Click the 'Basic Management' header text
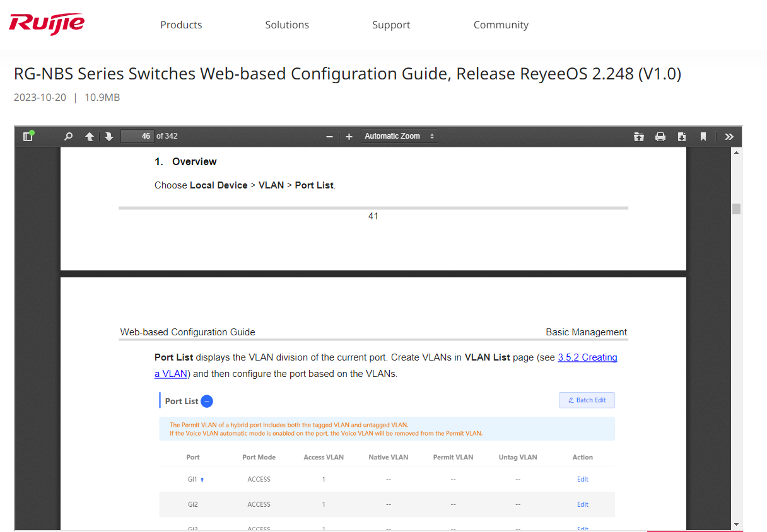Screen dimensions: 767x532 (x=587, y=332)
